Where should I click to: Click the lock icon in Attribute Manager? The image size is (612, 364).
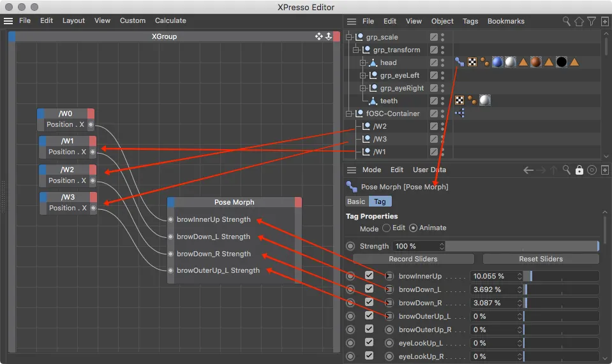(579, 170)
